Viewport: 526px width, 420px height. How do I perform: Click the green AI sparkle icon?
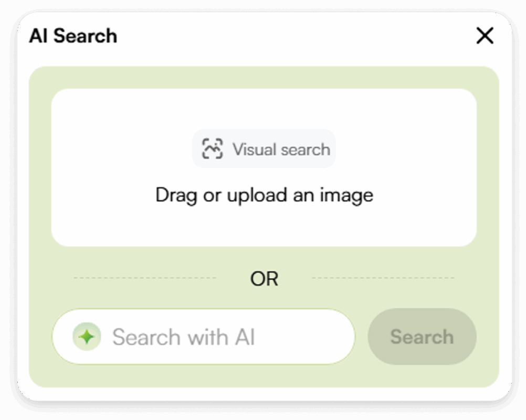coord(87,337)
